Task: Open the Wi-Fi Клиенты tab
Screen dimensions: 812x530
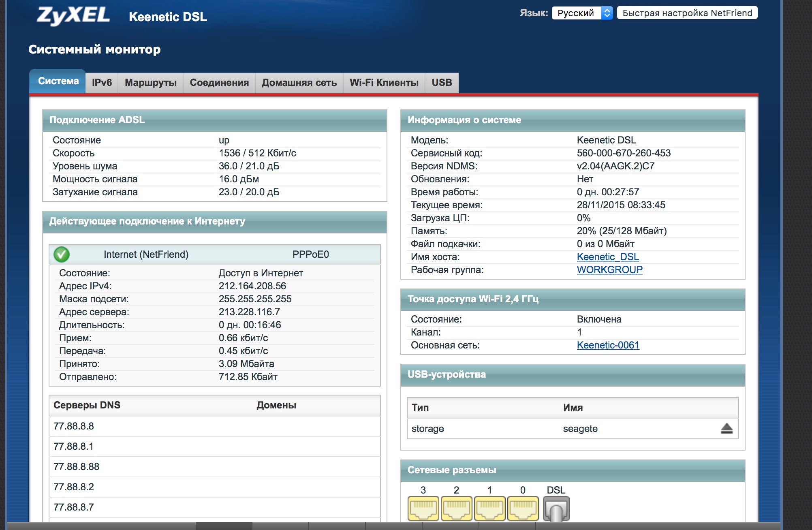Action: click(x=384, y=83)
